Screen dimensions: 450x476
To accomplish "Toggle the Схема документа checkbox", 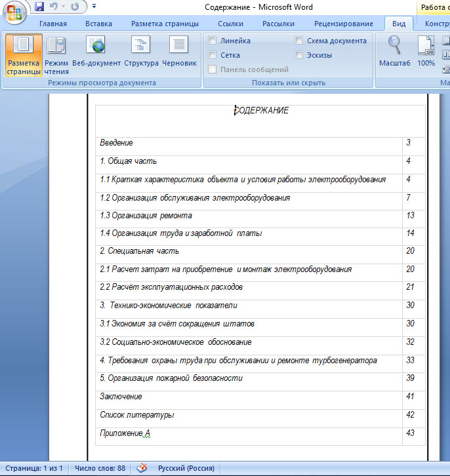I will (x=299, y=41).
